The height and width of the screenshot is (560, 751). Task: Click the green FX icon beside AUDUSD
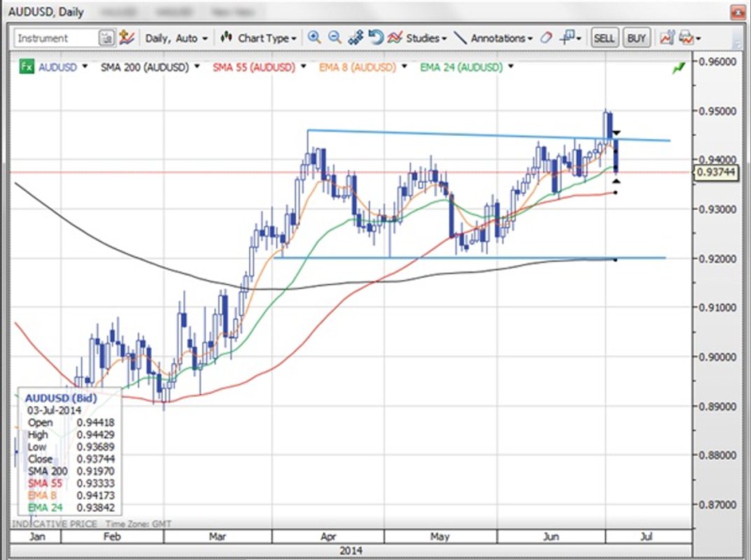26,67
